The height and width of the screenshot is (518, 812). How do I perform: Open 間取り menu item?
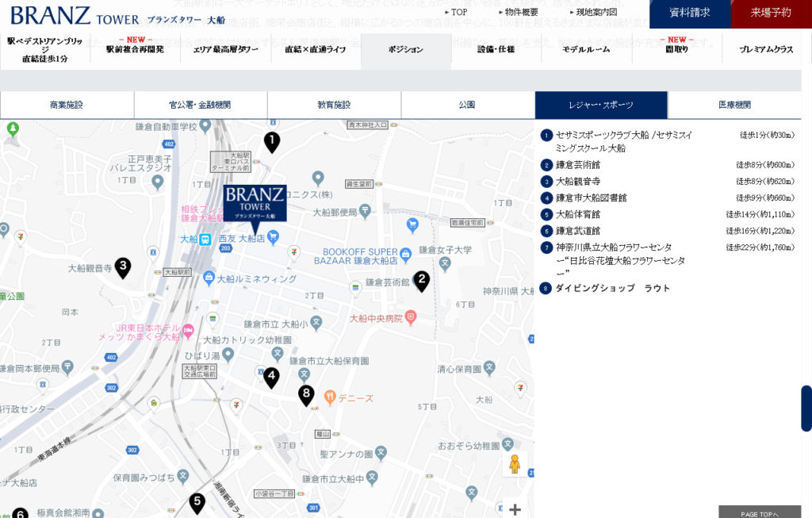point(677,49)
